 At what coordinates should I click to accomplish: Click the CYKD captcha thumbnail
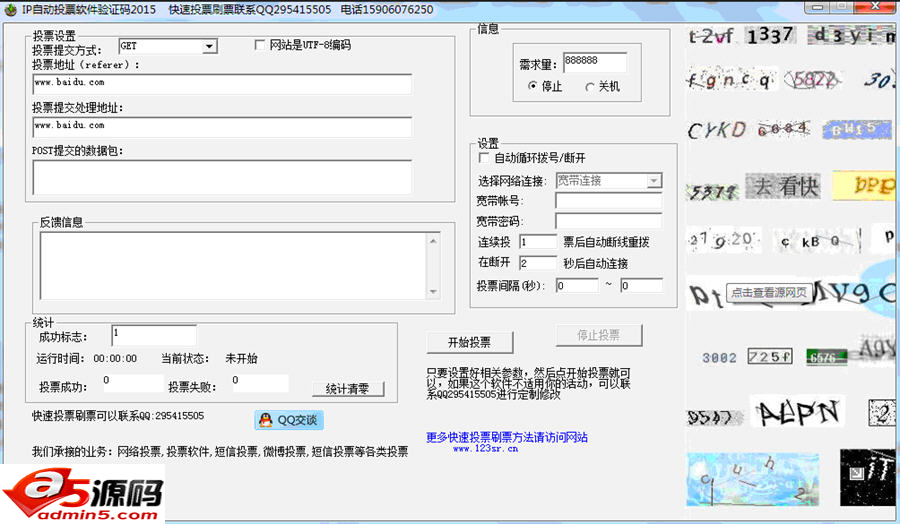717,130
